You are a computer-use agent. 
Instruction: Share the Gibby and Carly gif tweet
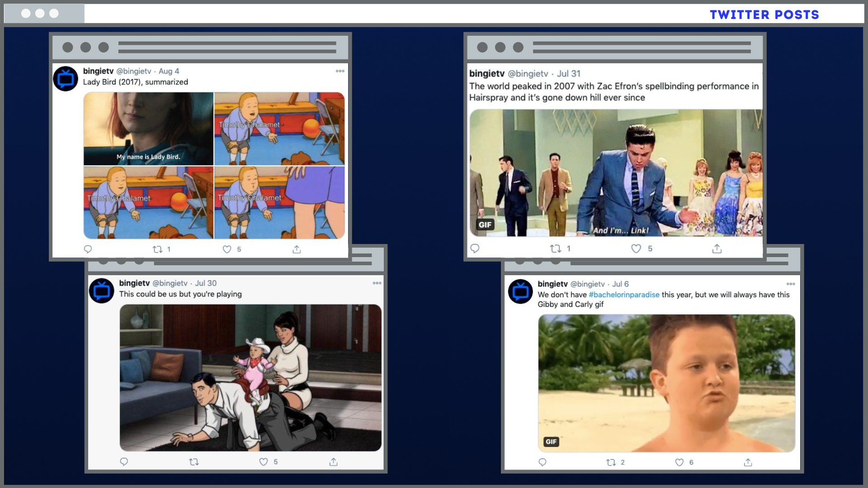tap(748, 462)
